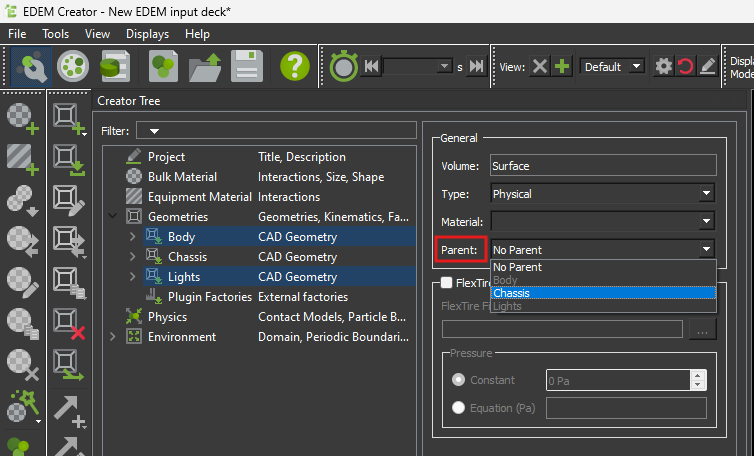This screenshot has height=456, width=754.
Task: Choose Chassis in Parent list
Action: coord(603,293)
